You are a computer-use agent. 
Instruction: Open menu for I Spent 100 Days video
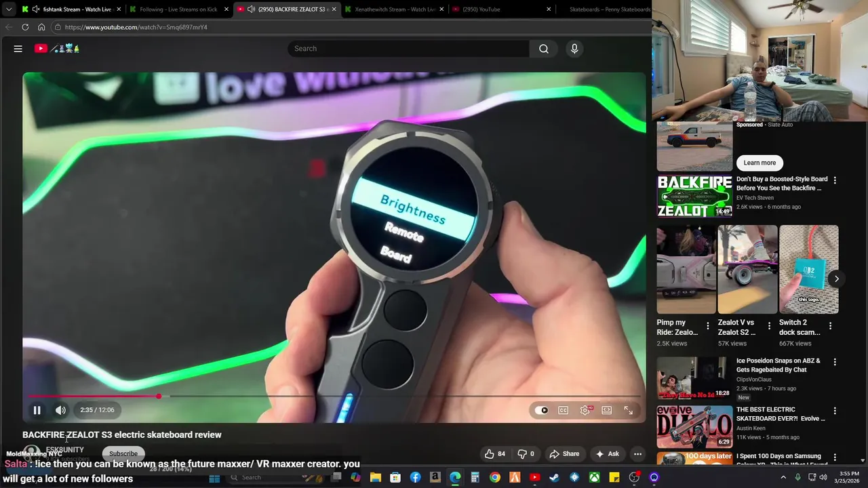coord(835,457)
